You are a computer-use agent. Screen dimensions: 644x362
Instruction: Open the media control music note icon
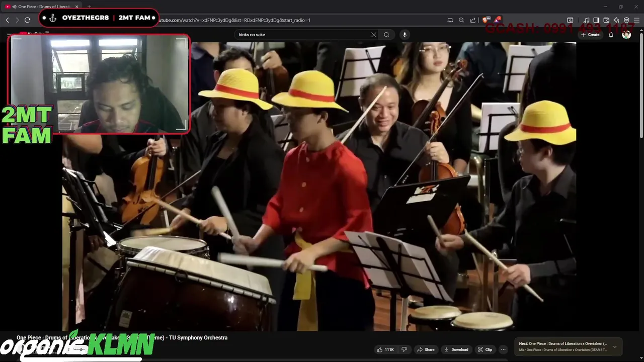click(586, 20)
